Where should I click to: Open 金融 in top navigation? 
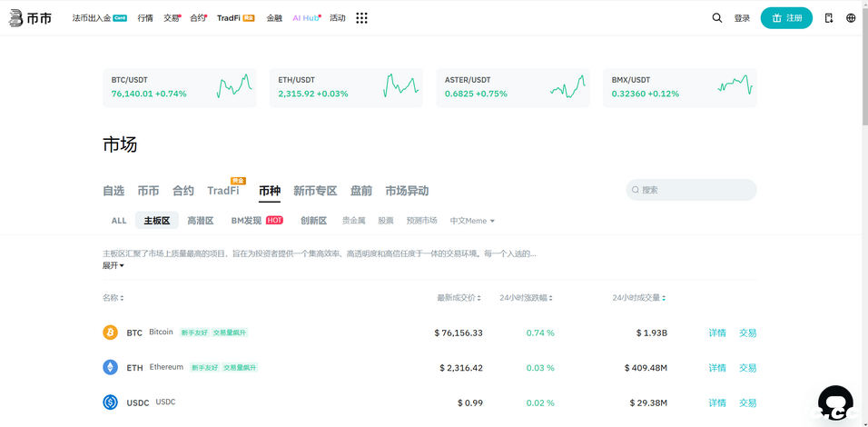tap(274, 18)
